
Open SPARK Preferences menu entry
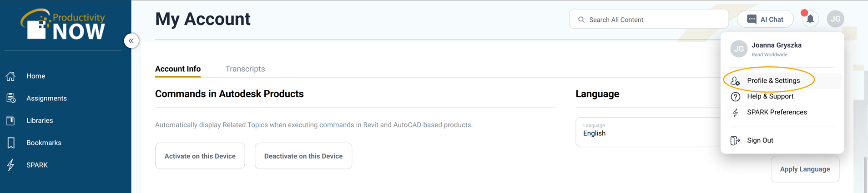point(777,112)
